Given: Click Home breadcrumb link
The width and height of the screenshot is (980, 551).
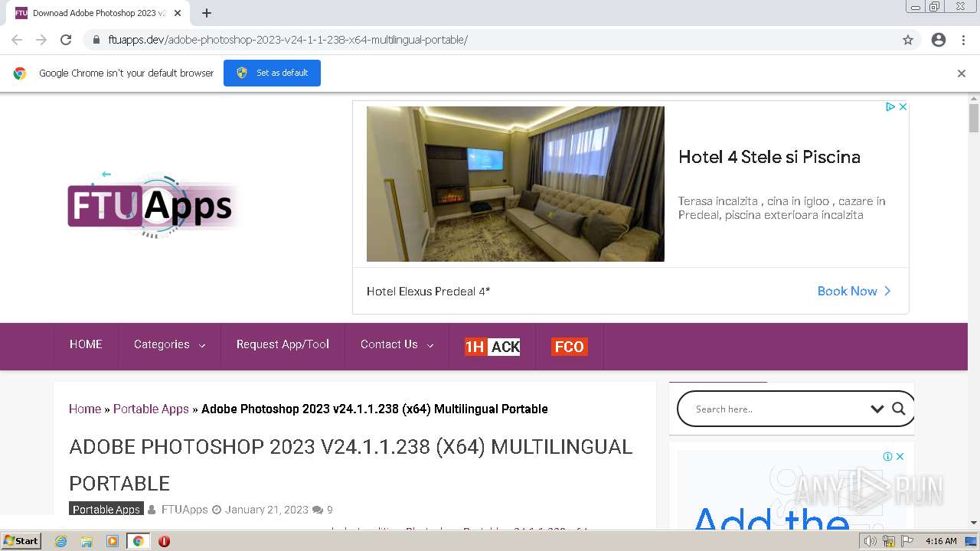Looking at the screenshot, I should 85,409.
